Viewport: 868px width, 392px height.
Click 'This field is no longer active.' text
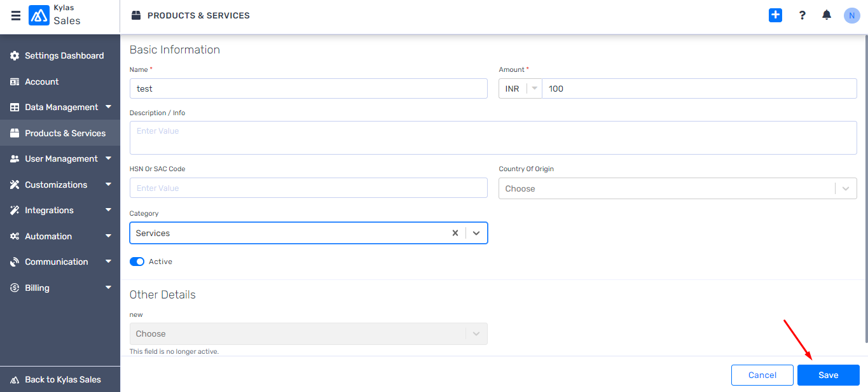click(174, 351)
